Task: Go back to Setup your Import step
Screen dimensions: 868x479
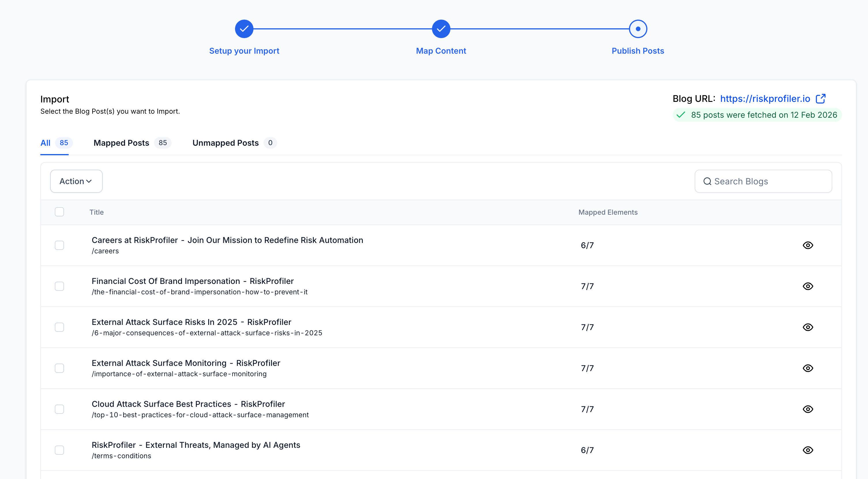Action: [x=244, y=29]
